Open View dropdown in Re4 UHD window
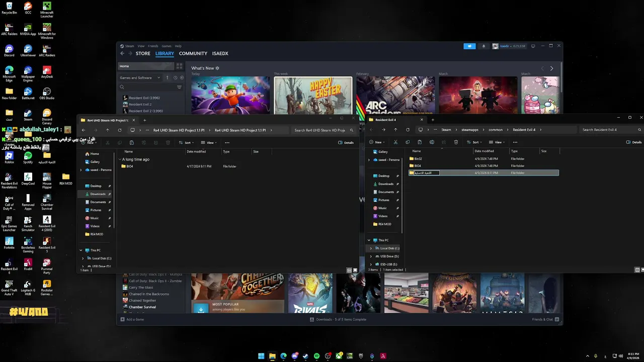 coord(209,143)
